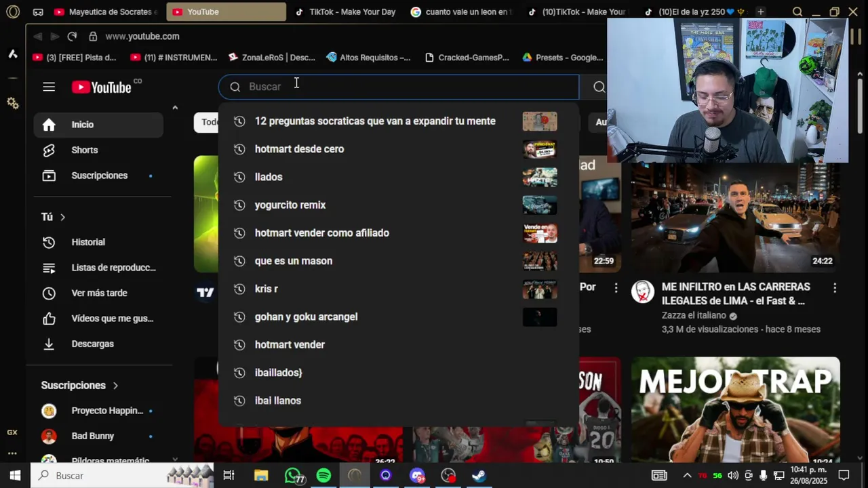Image resolution: width=868 pixels, height=488 pixels.
Task: Open browser settings gear in left sidebar
Action: (x=12, y=103)
